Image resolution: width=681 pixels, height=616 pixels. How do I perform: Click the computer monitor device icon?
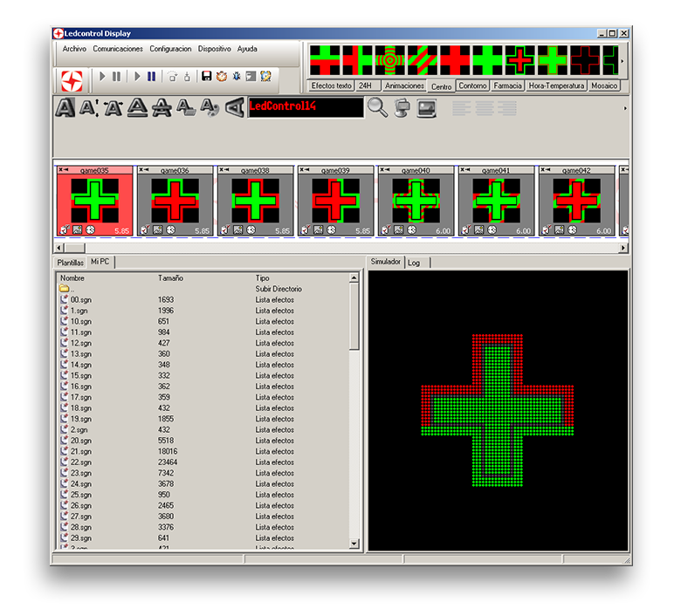click(x=402, y=108)
